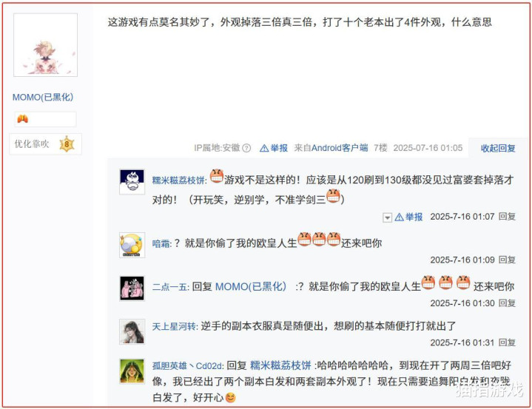532x409 pixels.
Task: Click the IP属地 help question icon
Action: coord(246,148)
